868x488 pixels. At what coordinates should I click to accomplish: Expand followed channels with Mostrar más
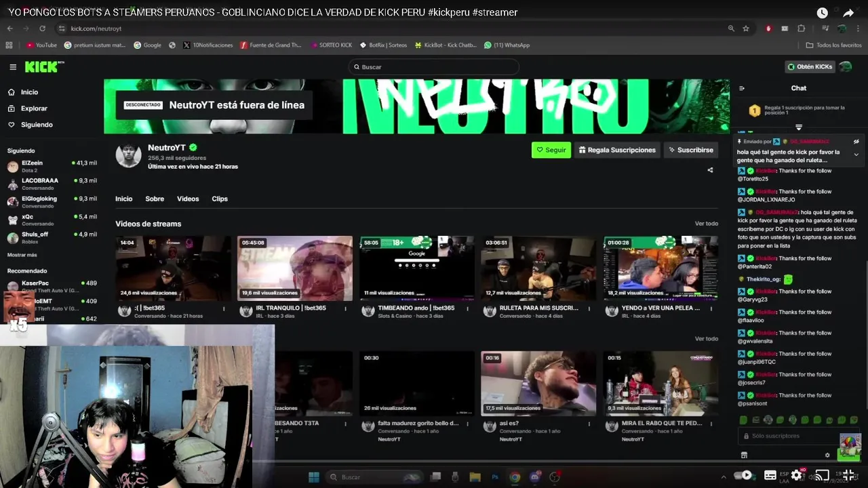click(22, 255)
